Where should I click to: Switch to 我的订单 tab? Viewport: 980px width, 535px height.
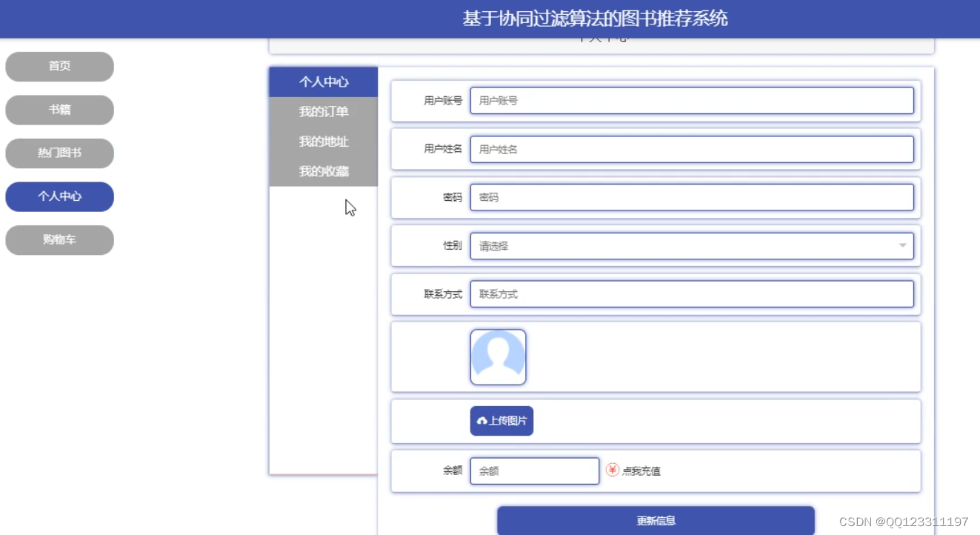324,112
